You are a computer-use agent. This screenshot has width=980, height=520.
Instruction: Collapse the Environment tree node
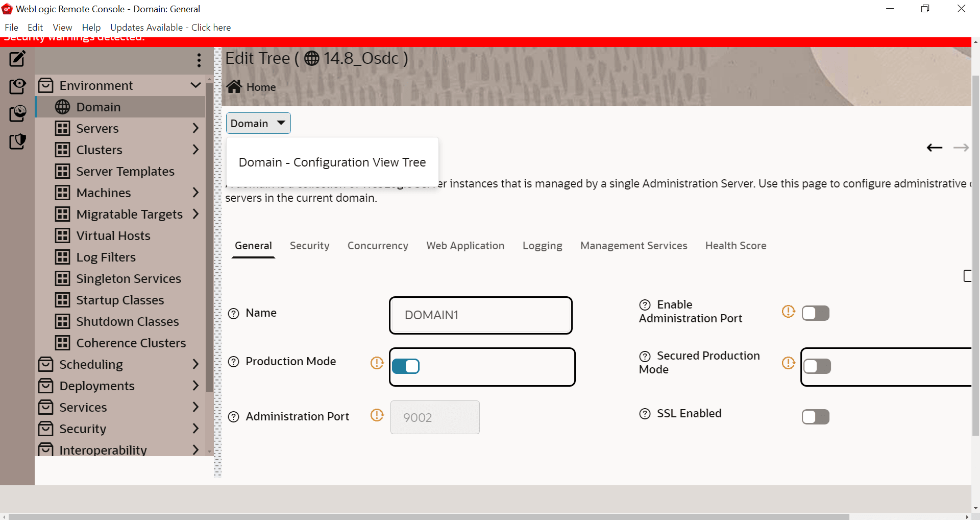click(x=195, y=85)
